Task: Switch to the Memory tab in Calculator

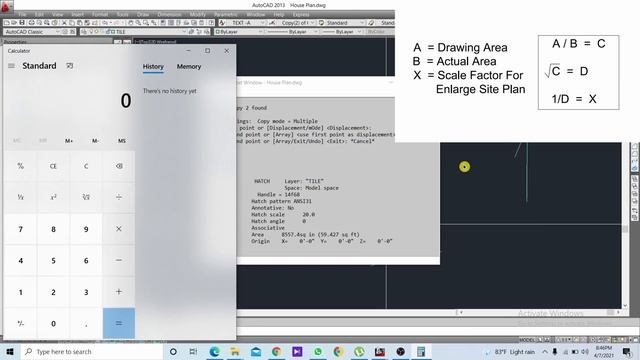Action: [x=189, y=67]
